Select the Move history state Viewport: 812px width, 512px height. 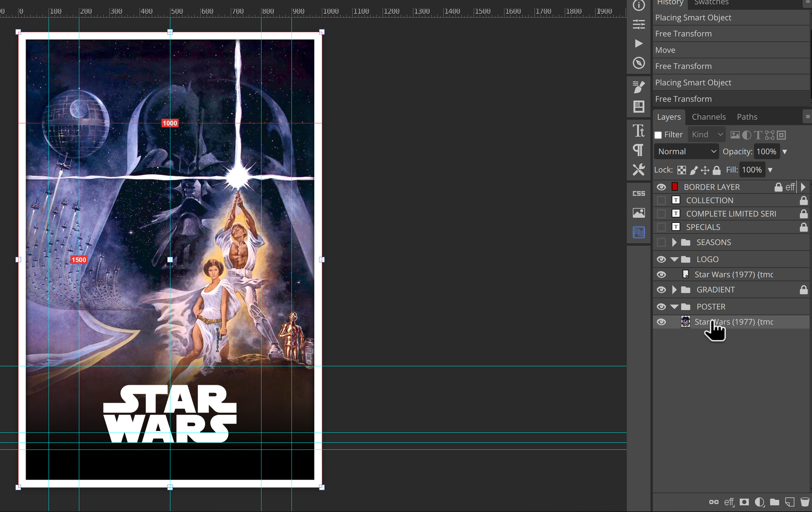[732, 50]
